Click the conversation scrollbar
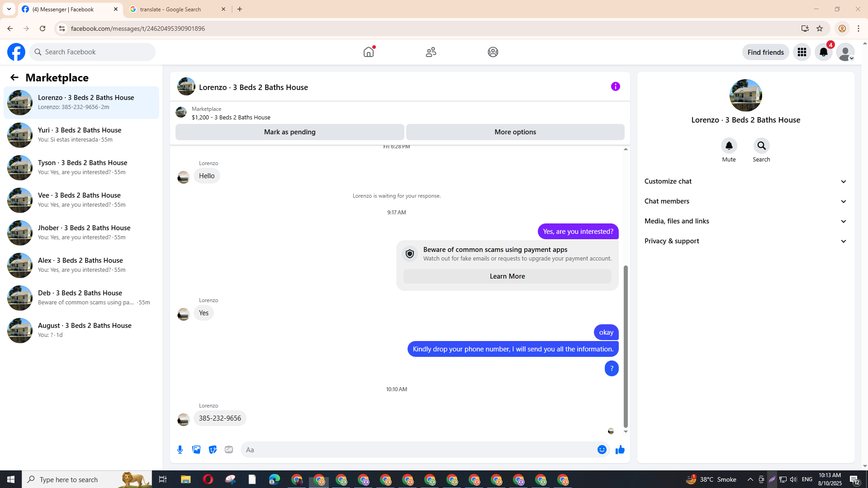 pos(626,346)
